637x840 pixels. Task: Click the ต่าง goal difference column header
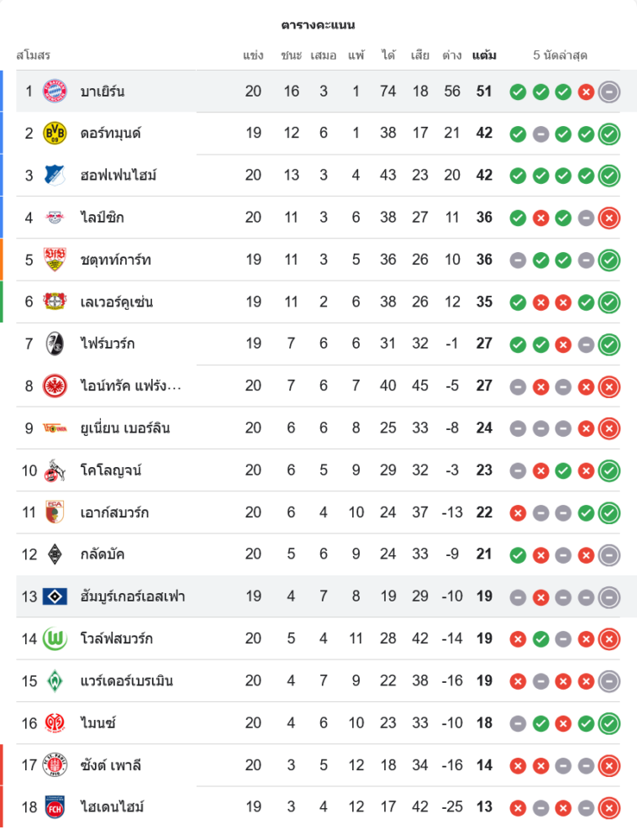(x=452, y=55)
